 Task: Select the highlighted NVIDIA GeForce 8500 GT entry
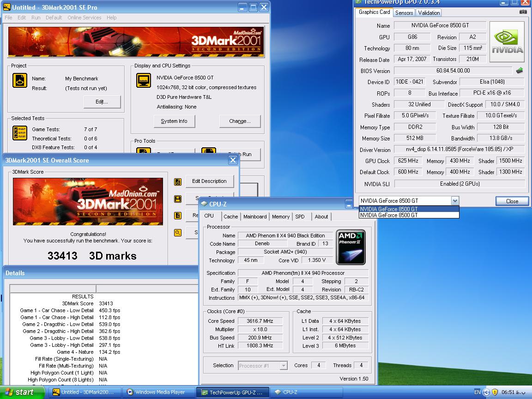tap(409, 209)
